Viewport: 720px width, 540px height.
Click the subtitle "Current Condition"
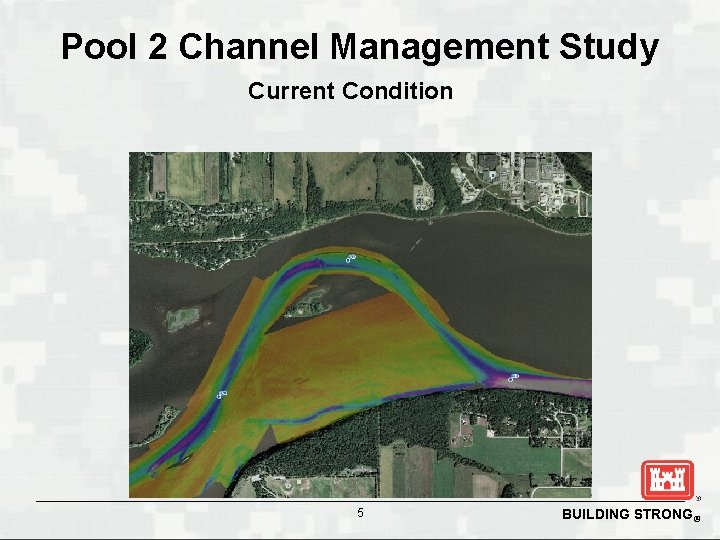350,91
